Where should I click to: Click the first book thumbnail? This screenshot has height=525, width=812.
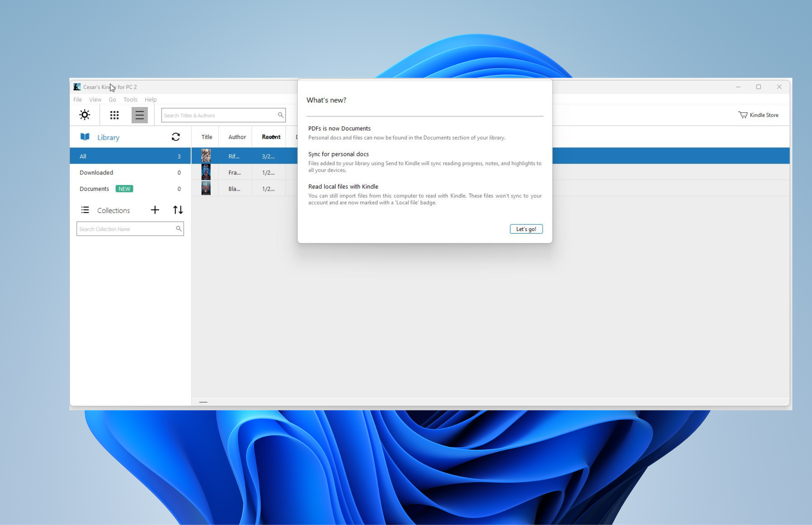pyautogui.click(x=205, y=156)
